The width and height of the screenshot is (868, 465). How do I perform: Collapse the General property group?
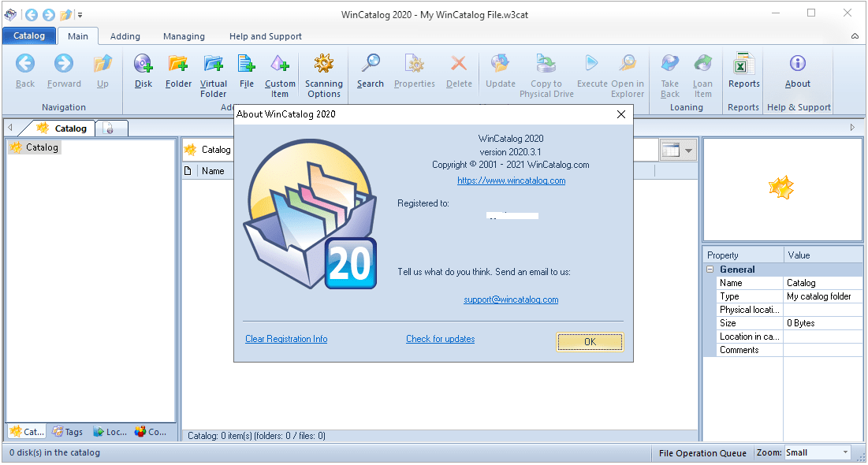click(x=710, y=270)
